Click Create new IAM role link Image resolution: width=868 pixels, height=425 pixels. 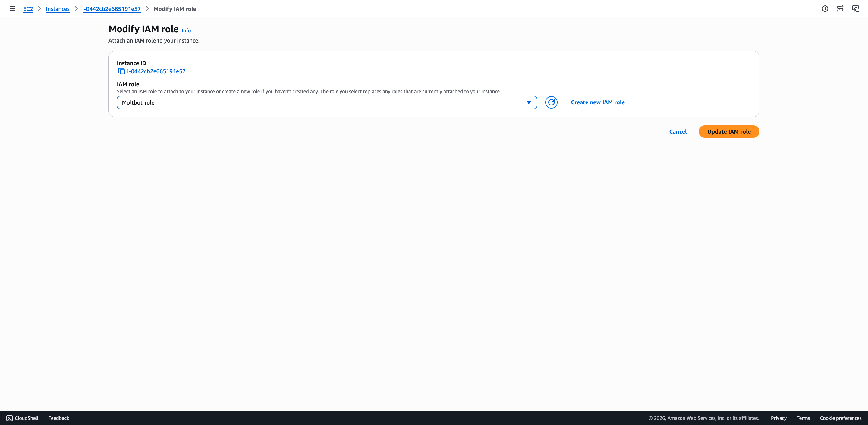[x=598, y=102]
